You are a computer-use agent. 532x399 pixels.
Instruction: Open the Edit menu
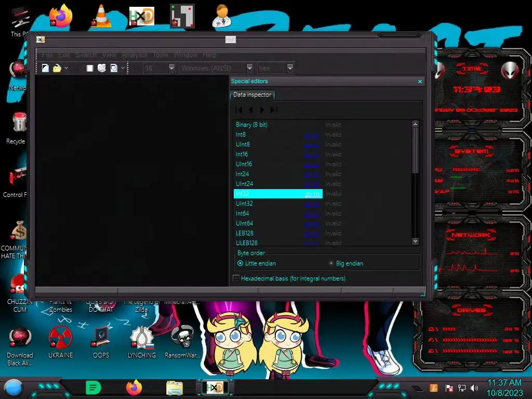click(x=64, y=55)
